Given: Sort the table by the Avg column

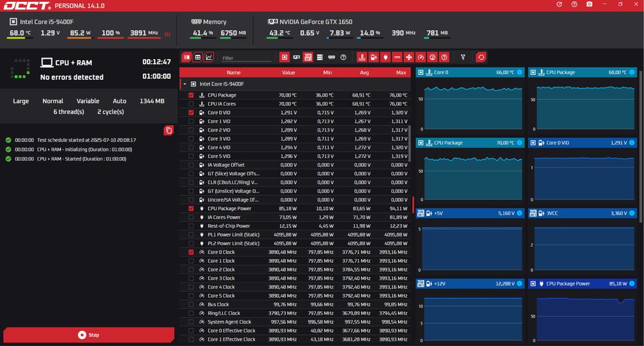Looking at the screenshot, I should tap(365, 72).
